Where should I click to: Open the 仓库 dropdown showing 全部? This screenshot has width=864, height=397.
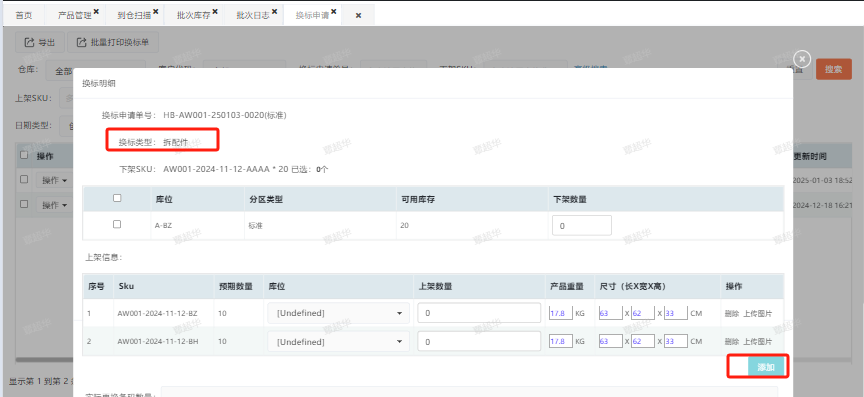click(x=95, y=71)
